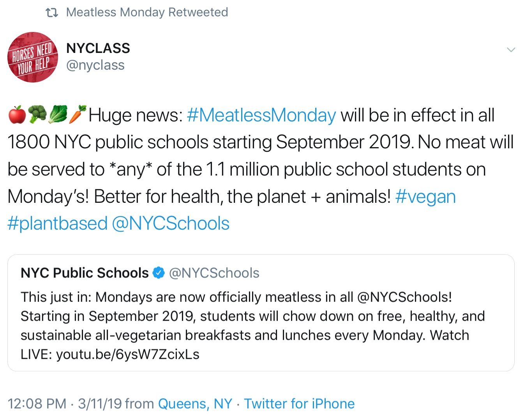
Task: Click the retweet icon above the tweet
Action: coord(52,13)
